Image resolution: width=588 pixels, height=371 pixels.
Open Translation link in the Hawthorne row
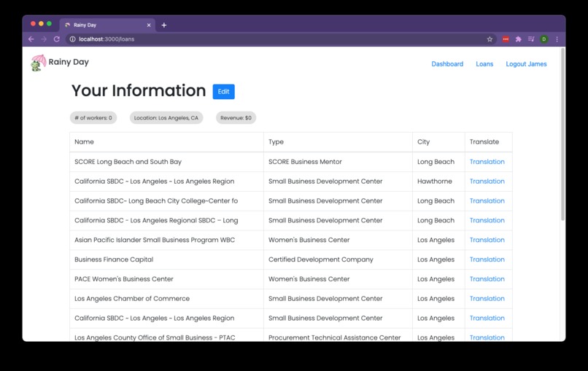[487, 181]
